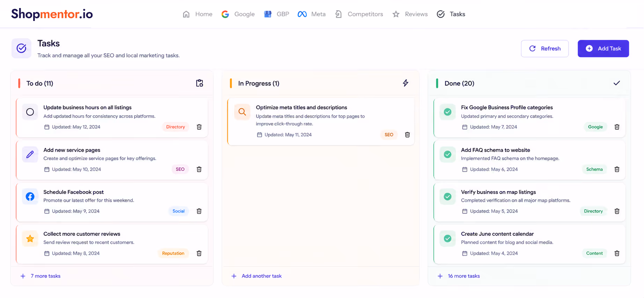Click the magnifier icon on 'Optimize meta titles' card
The width and height of the screenshot is (644, 298).
pyautogui.click(x=242, y=112)
